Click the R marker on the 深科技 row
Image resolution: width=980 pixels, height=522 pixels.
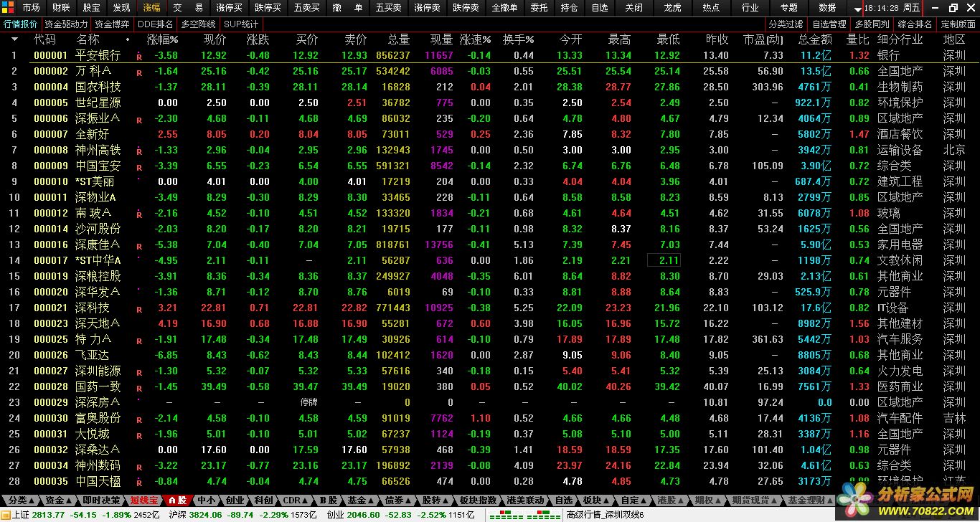[139, 308]
